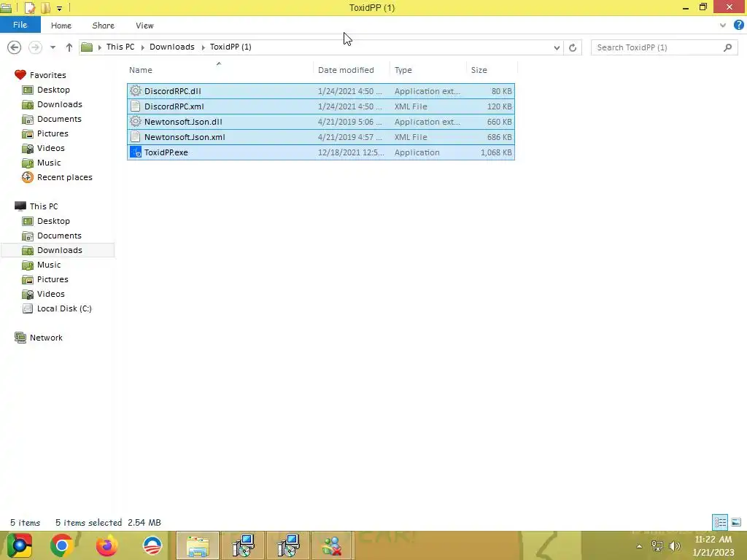Viewport: 747px width, 560px height.
Task: Click New folder icon in title bar
Action: pos(46,7)
